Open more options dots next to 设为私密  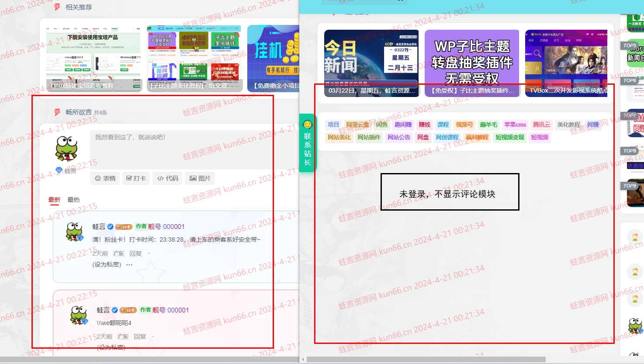129,265
